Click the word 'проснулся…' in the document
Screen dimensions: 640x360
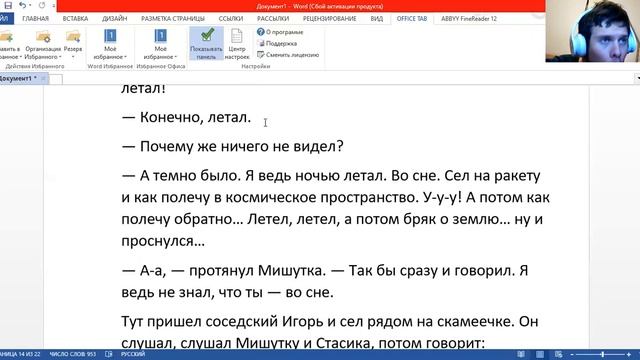click(x=163, y=241)
